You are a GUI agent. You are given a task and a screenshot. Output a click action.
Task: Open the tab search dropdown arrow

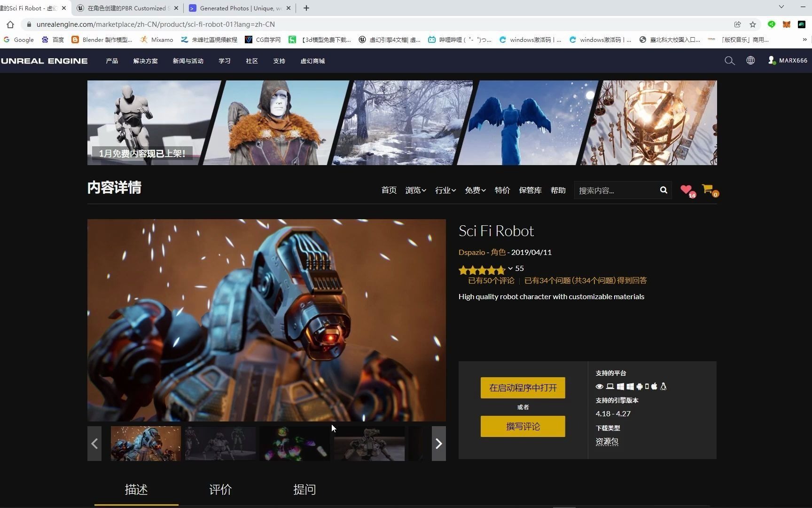(x=781, y=7)
